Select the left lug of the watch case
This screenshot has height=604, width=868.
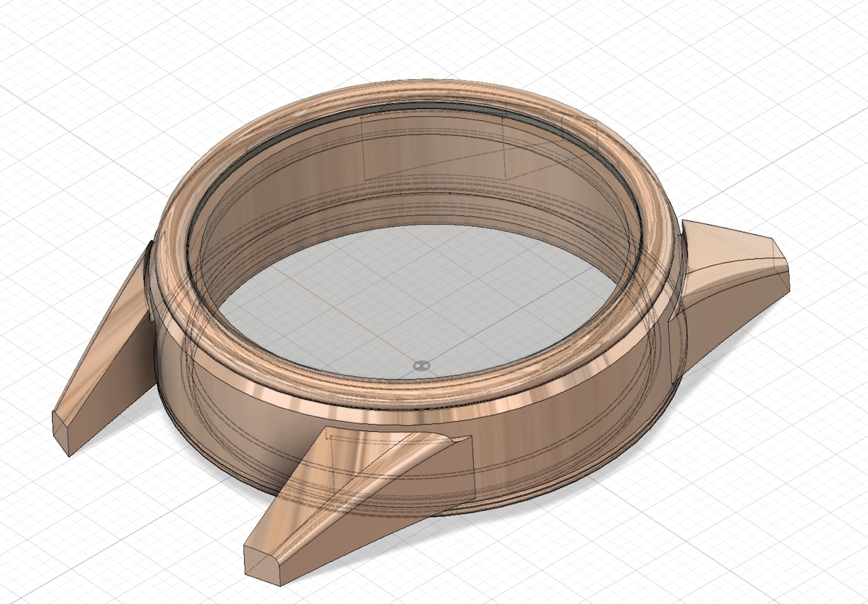[105, 354]
